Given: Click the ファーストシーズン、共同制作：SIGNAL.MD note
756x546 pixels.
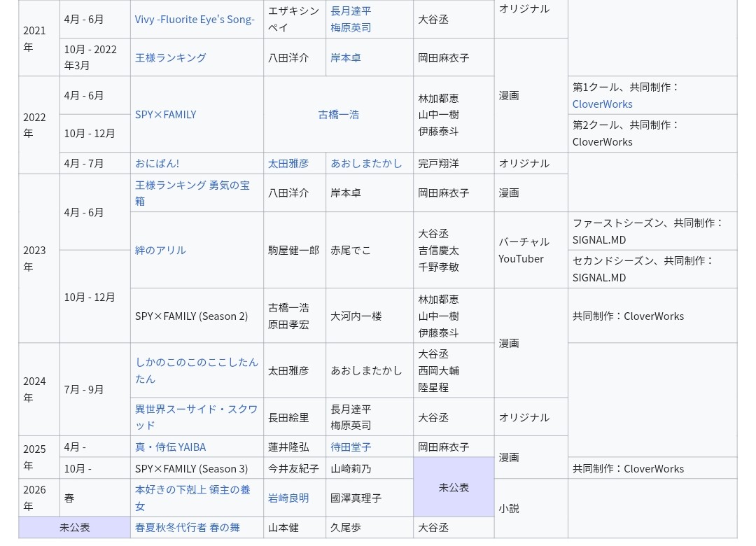Looking at the screenshot, I should [x=652, y=231].
